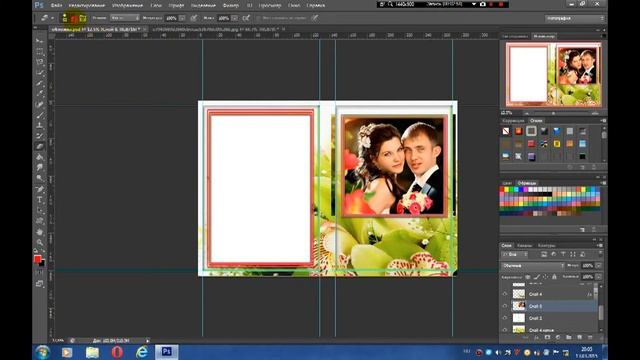
Task: Open the brush preset picker
Action: pyautogui.click(x=69, y=18)
